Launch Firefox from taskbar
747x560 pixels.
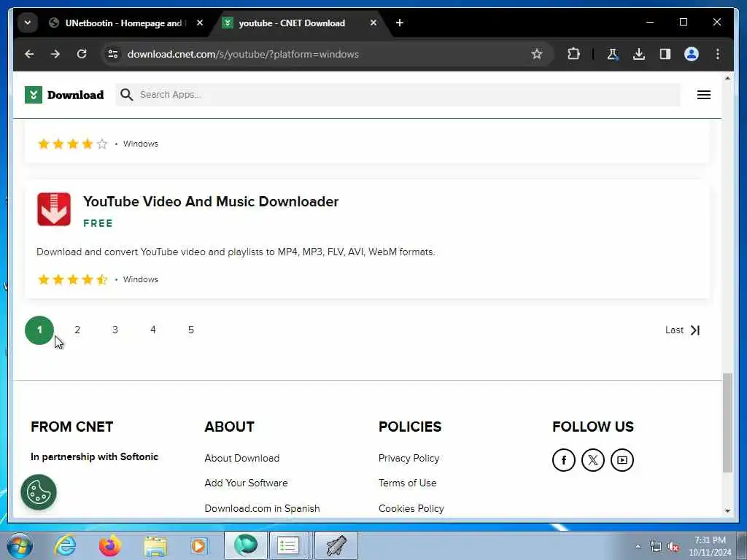click(x=110, y=545)
